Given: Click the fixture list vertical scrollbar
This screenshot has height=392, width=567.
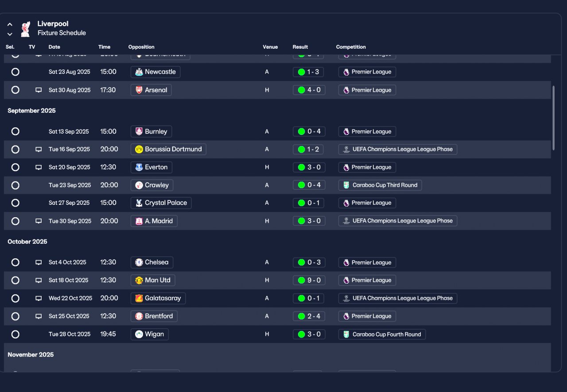Looking at the screenshot, I should [553, 118].
